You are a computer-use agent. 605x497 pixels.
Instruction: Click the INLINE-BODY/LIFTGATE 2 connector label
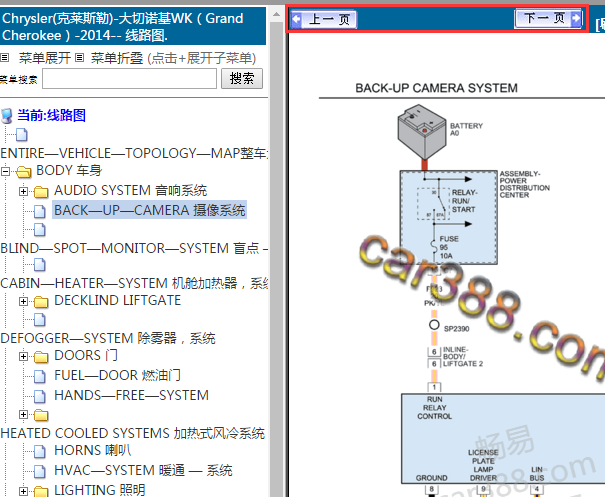coord(463,357)
